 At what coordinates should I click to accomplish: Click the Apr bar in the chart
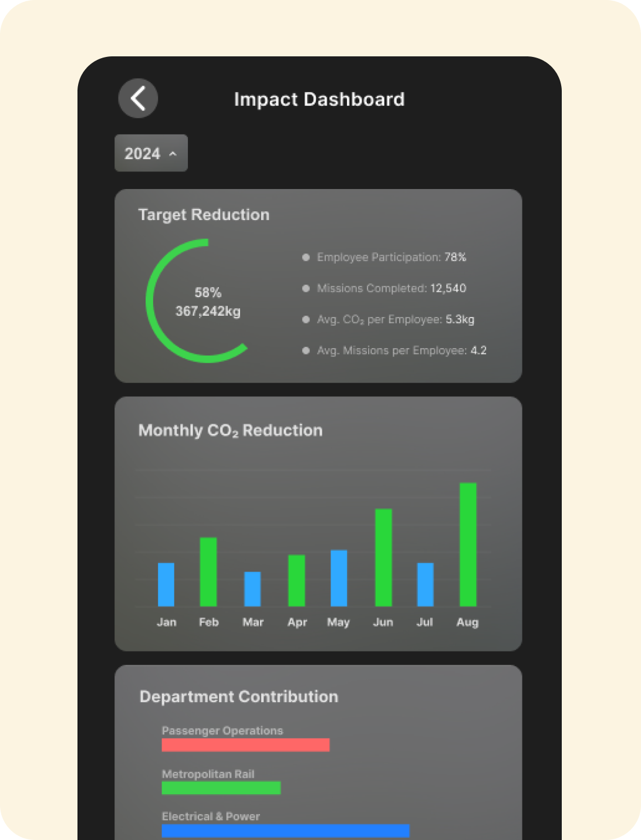(x=296, y=581)
